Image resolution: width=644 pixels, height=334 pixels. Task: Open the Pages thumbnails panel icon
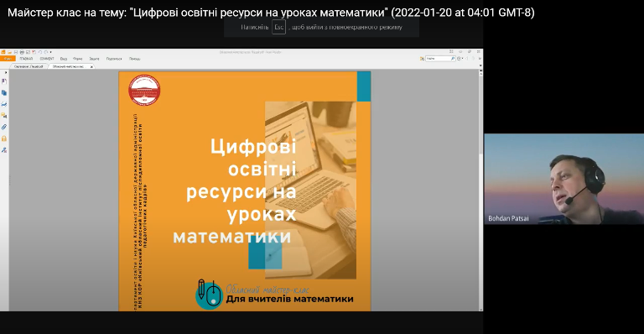[4, 93]
